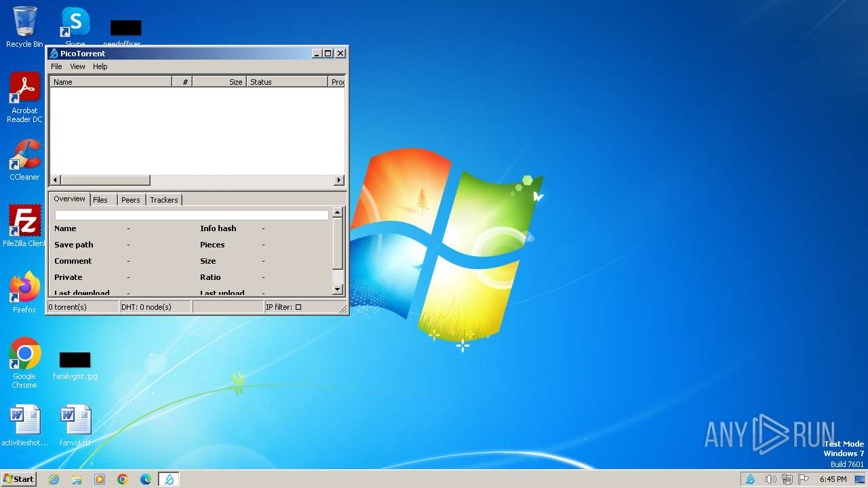Open Windows Explorer from taskbar
Screen dimensions: 868x488
77,479
